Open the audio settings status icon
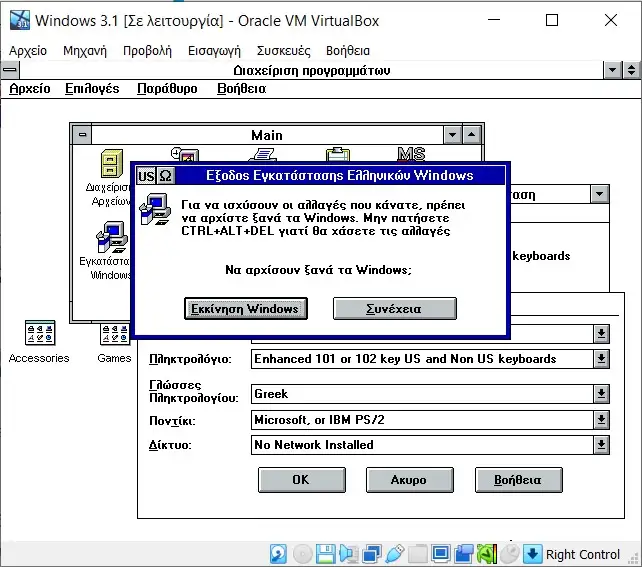The width and height of the screenshot is (642, 567). tap(348, 554)
